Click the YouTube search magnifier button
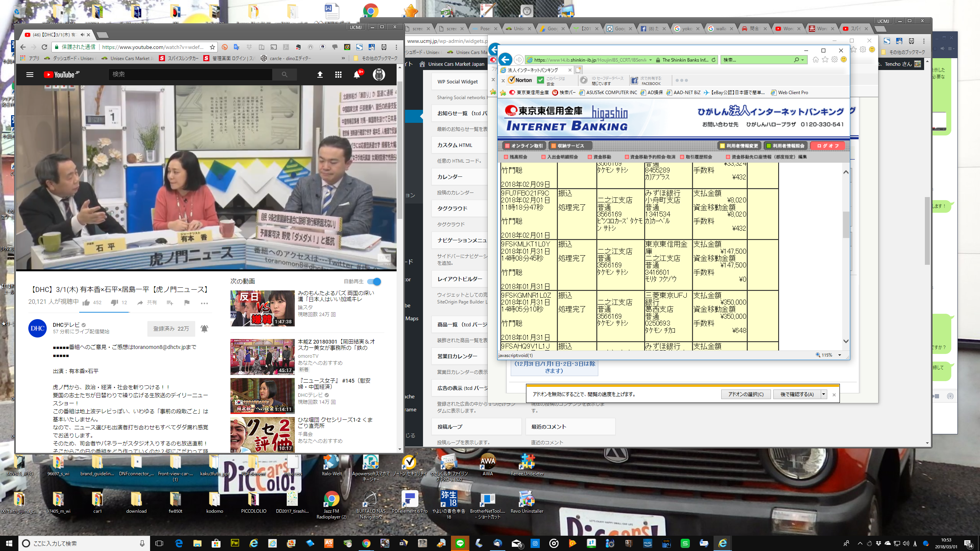The width and height of the screenshot is (980, 551). click(x=284, y=75)
